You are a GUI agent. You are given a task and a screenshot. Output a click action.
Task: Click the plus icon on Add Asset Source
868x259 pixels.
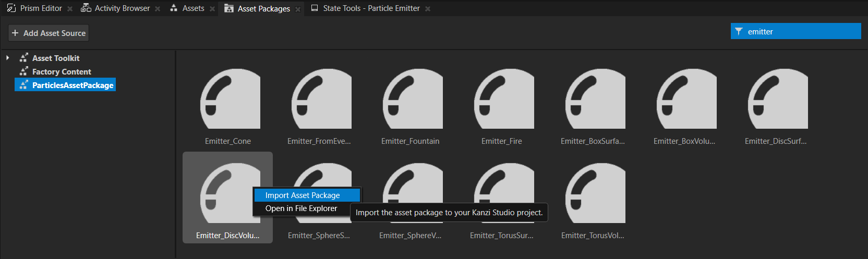pyautogui.click(x=15, y=33)
